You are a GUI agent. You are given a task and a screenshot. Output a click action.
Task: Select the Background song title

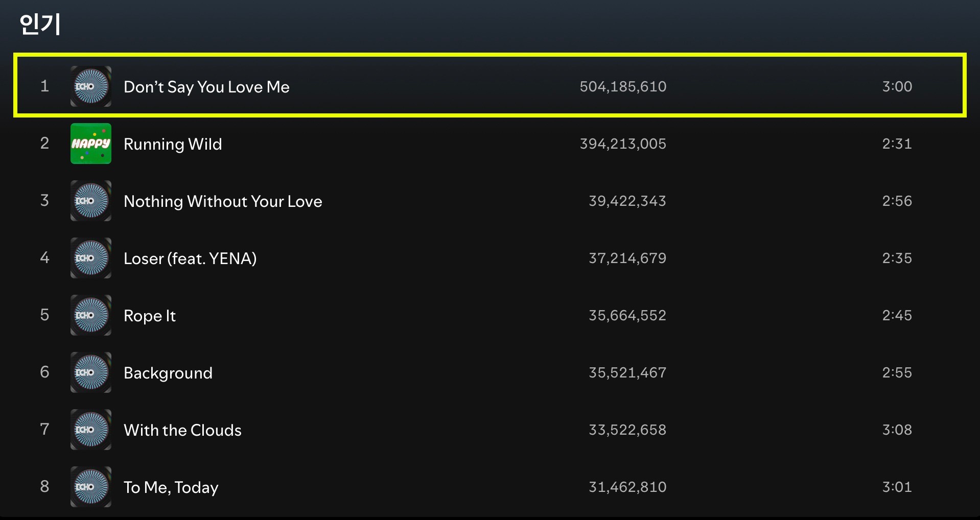click(x=168, y=373)
